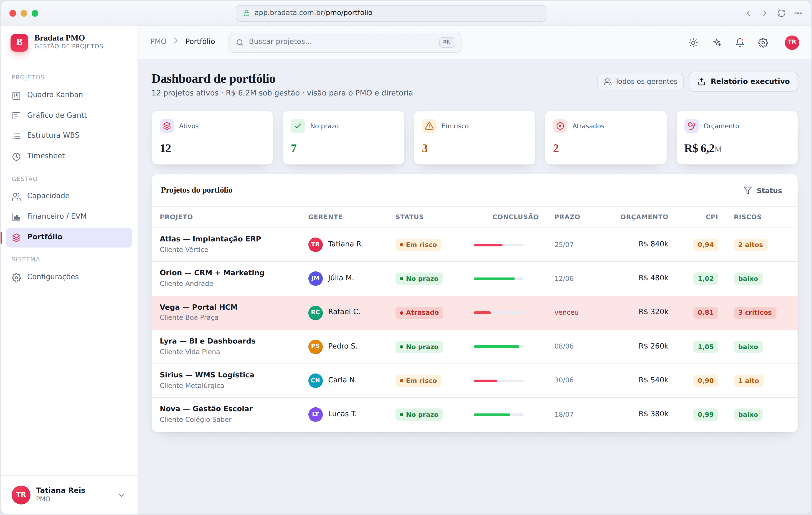This screenshot has height=515, width=812.
Task: Open the browser more options ellipsis
Action: tap(798, 14)
